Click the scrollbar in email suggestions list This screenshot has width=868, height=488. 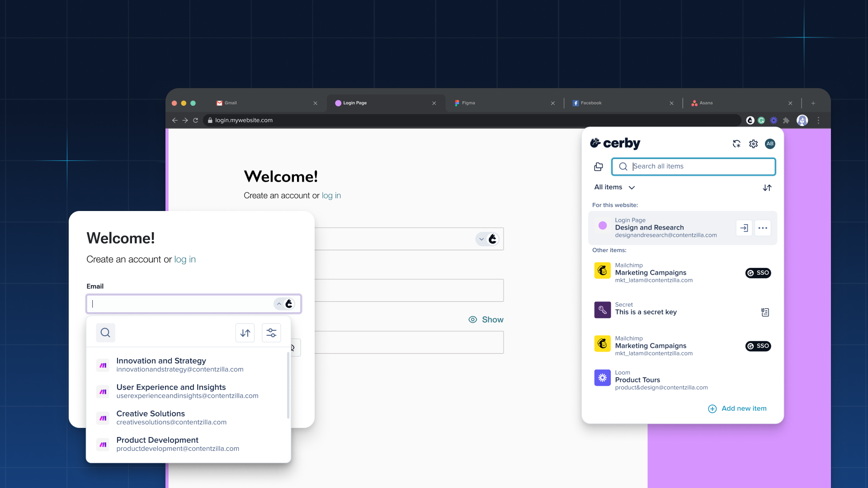tap(288, 385)
